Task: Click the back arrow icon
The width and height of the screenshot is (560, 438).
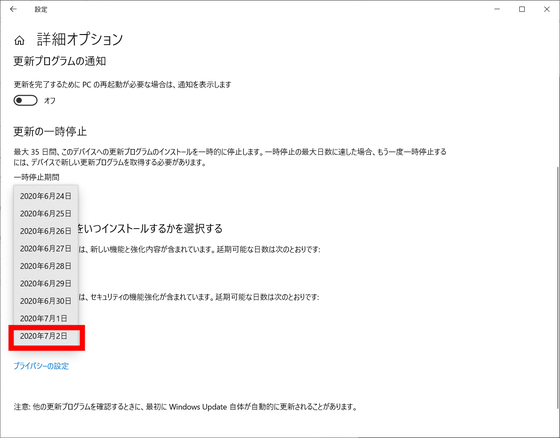Action: click(14, 9)
